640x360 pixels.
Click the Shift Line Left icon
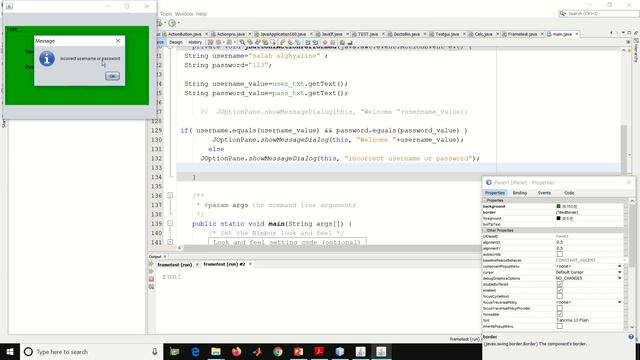coord(308,42)
